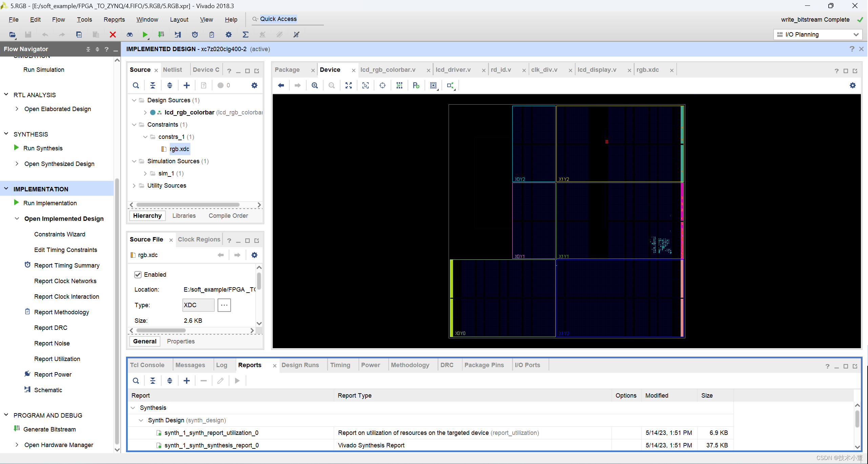Switch to the Libraries view

[184, 216]
